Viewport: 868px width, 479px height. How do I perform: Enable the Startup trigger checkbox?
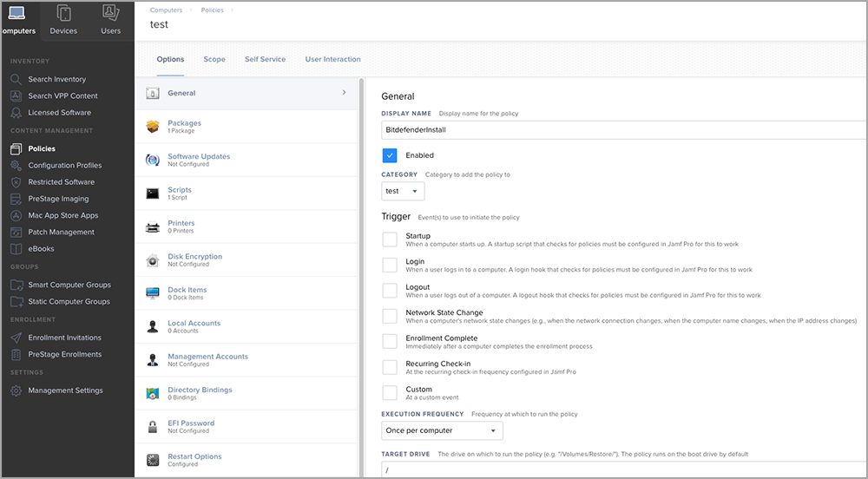pyautogui.click(x=390, y=239)
